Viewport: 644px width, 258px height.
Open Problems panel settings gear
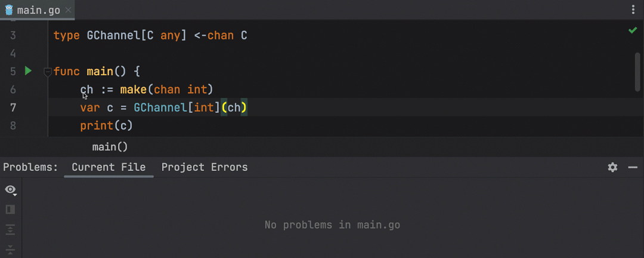[x=612, y=167]
